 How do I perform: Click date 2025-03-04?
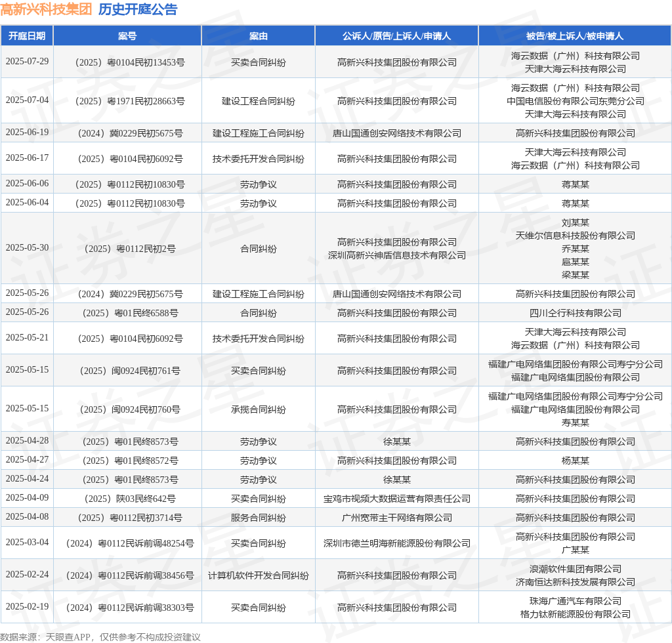(x=27, y=543)
